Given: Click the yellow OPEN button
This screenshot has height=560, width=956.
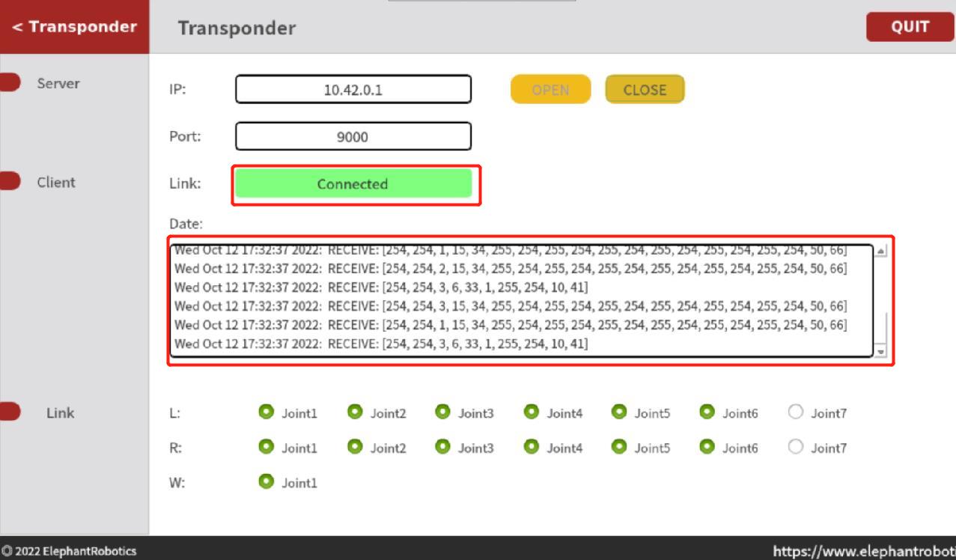Looking at the screenshot, I should 550,90.
